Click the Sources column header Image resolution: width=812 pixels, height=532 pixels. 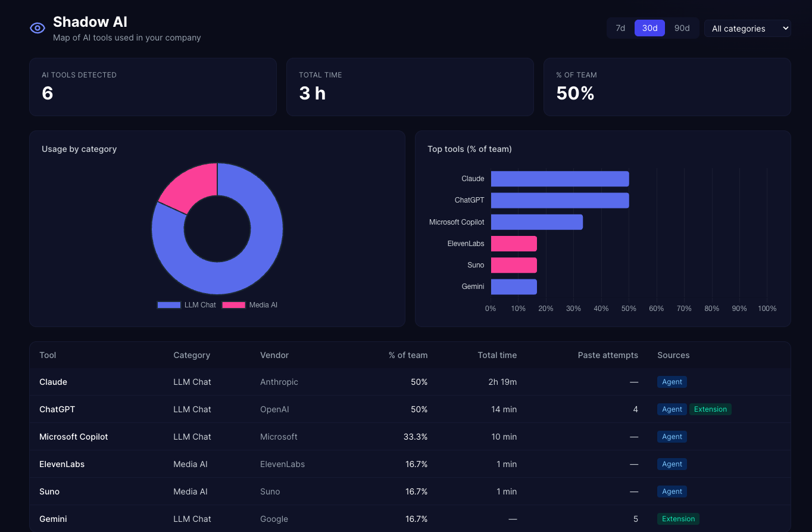pos(673,355)
